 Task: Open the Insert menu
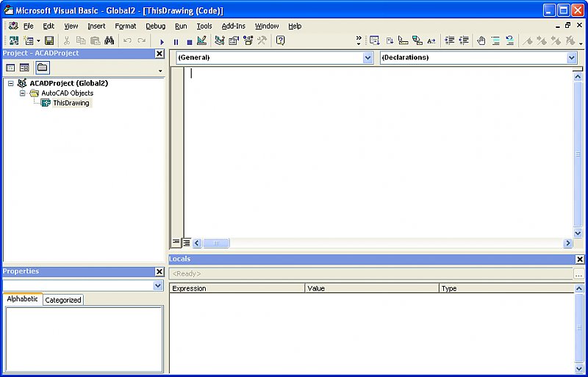(96, 26)
